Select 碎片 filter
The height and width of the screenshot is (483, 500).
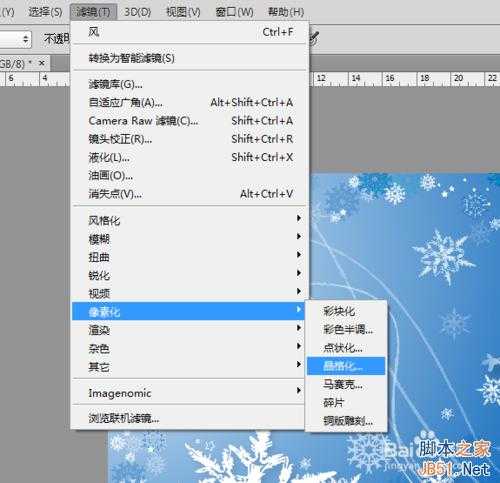pyautogui.click(x=346, y=403)
